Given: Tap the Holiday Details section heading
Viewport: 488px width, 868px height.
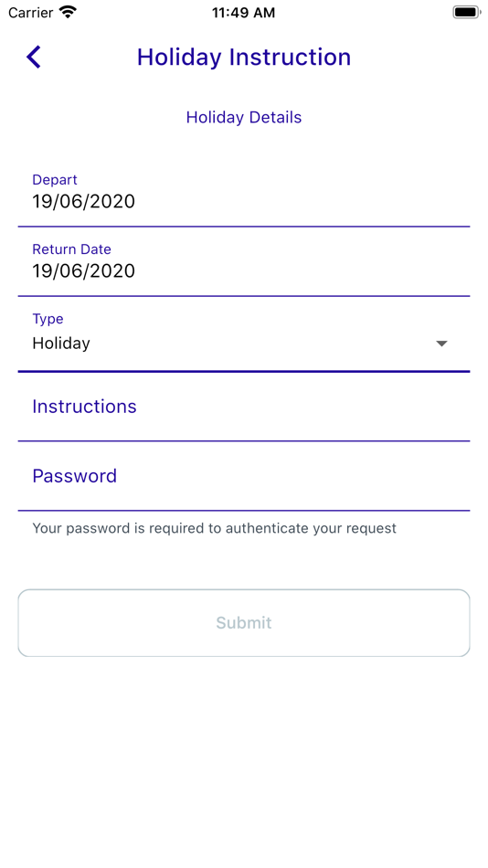Looking at the screenshot, I should 244,117.
